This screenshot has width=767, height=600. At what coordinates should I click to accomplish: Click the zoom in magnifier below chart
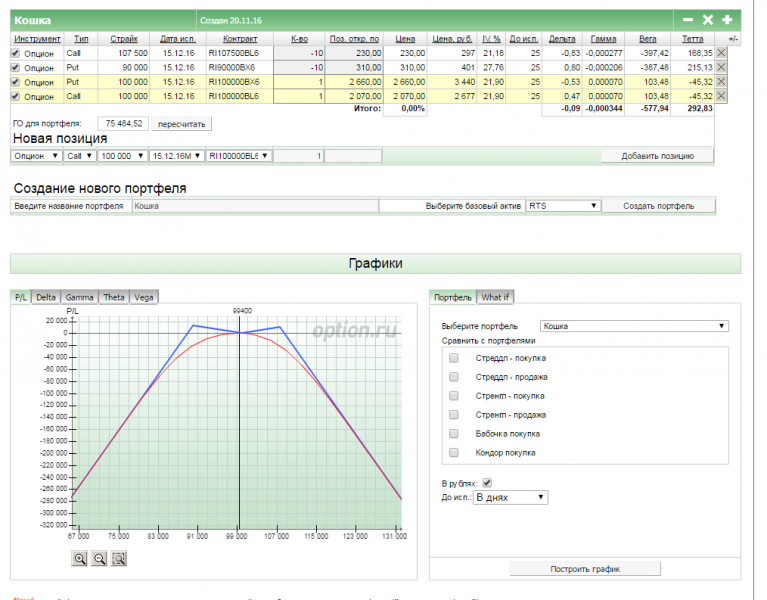79,559
